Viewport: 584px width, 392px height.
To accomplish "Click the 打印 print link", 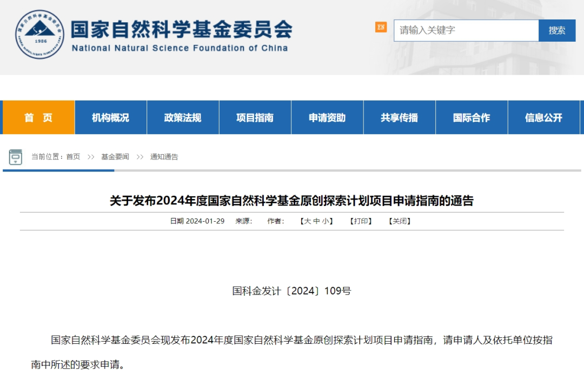I will point(361,221).
